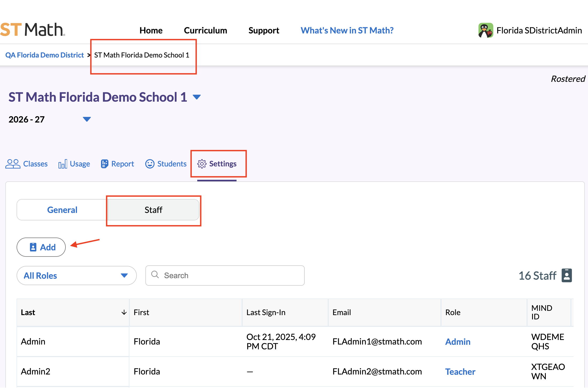Expand the school name dropdown arrow

point(197,97)
